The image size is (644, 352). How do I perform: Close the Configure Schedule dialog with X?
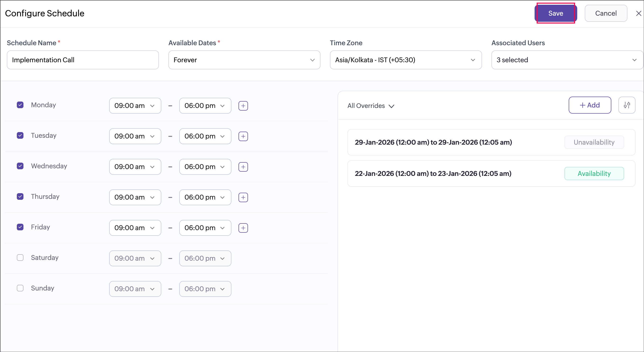point(639,13)
